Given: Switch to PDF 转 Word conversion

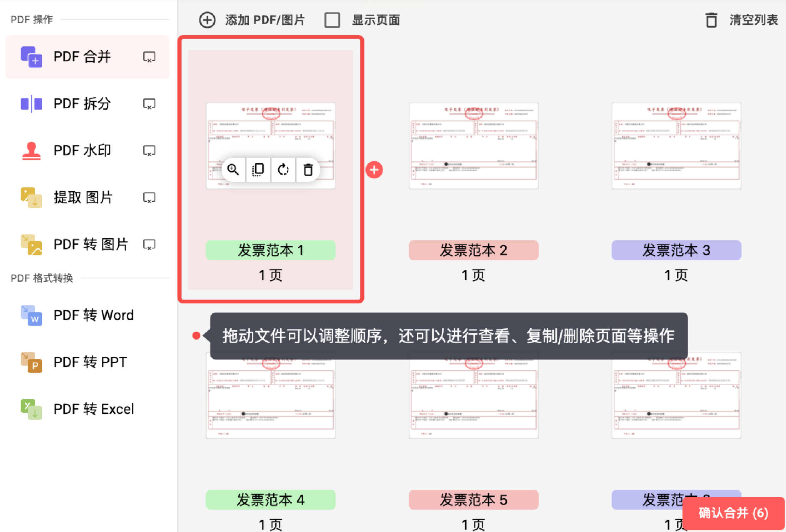Looking at the screenshot, I should click(x=93, y=315).
